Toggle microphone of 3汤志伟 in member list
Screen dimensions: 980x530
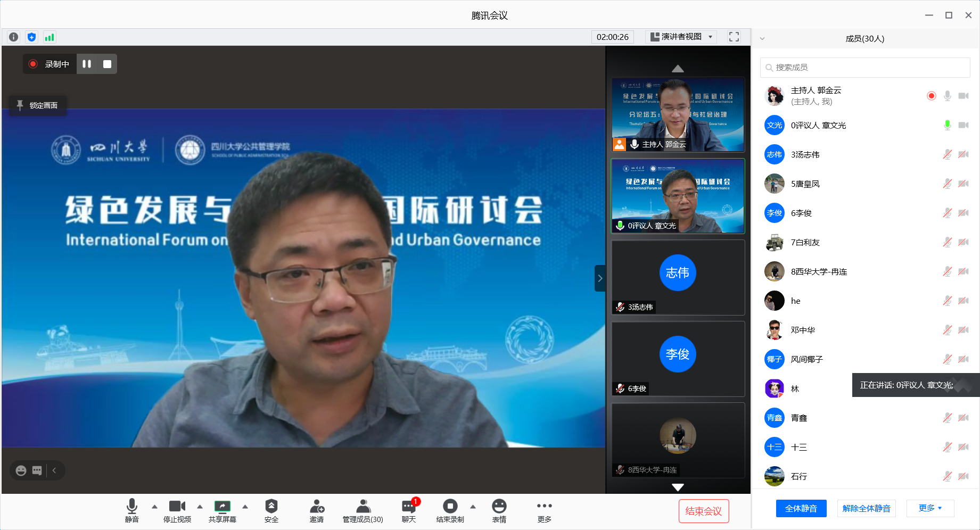click(947, 155)
